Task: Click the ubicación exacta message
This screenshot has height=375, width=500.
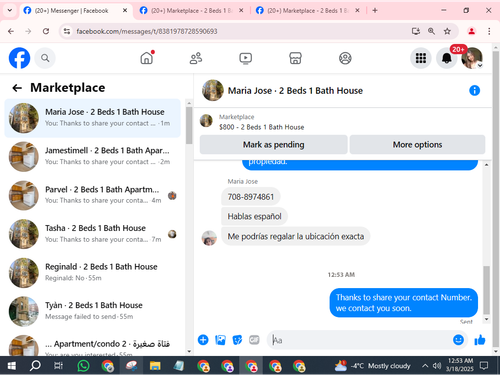Action: click(296, 236)
